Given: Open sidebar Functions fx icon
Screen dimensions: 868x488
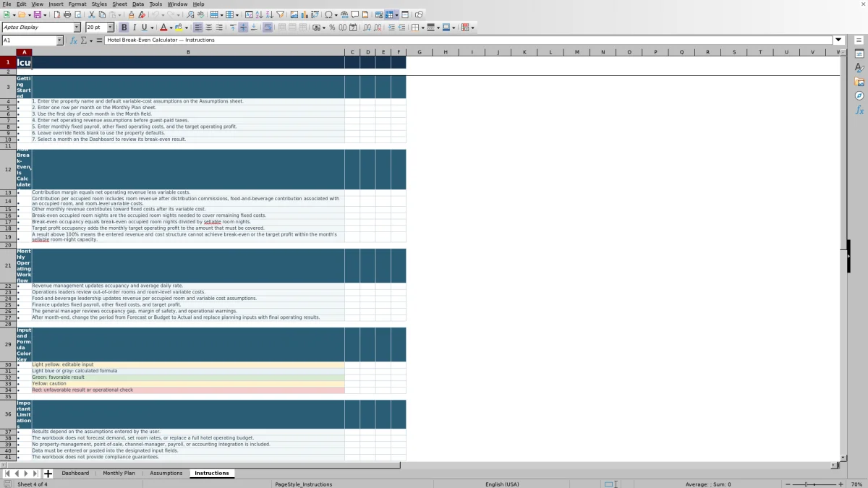Looking at the screenshot, I should [x=859, y=110].
